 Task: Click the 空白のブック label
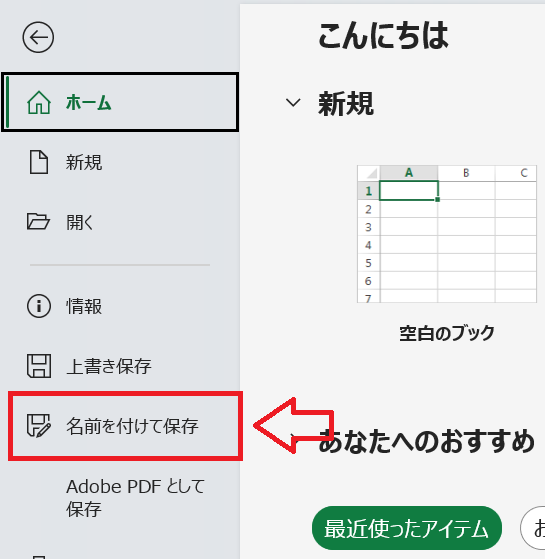[x=447, y=333]
